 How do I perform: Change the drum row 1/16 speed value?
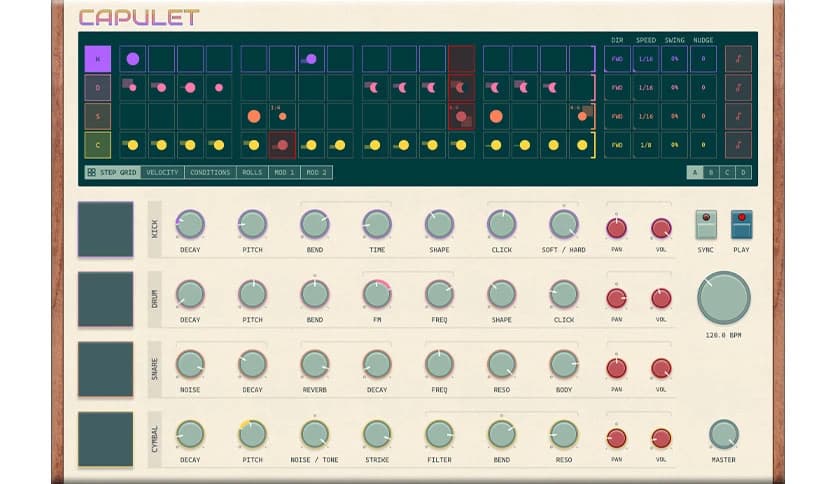point(646,87)
